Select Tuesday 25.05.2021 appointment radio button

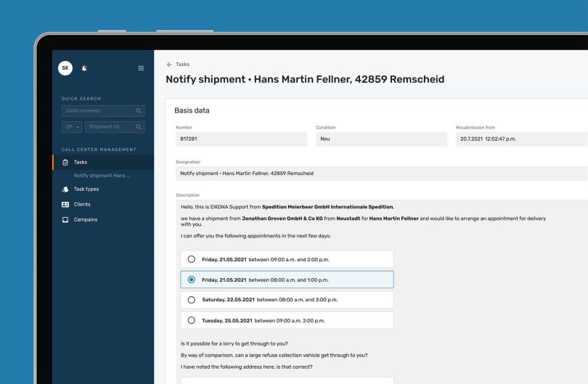coord(192,320)
